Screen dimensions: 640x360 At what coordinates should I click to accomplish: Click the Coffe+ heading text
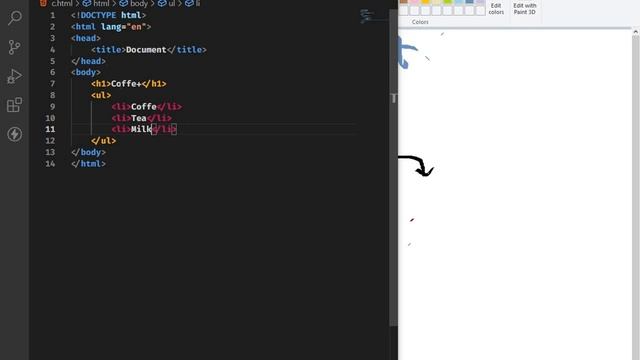(126, 84)
